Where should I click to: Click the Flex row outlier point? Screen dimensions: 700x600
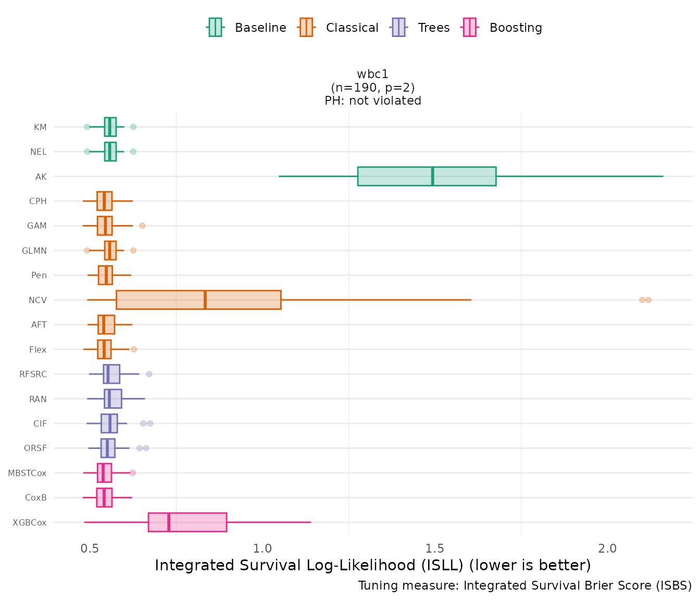point(134,349)
